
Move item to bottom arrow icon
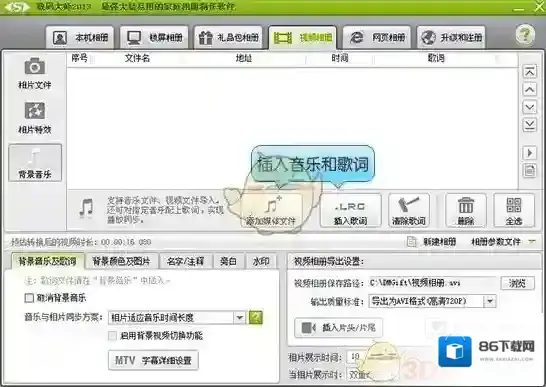530,125
